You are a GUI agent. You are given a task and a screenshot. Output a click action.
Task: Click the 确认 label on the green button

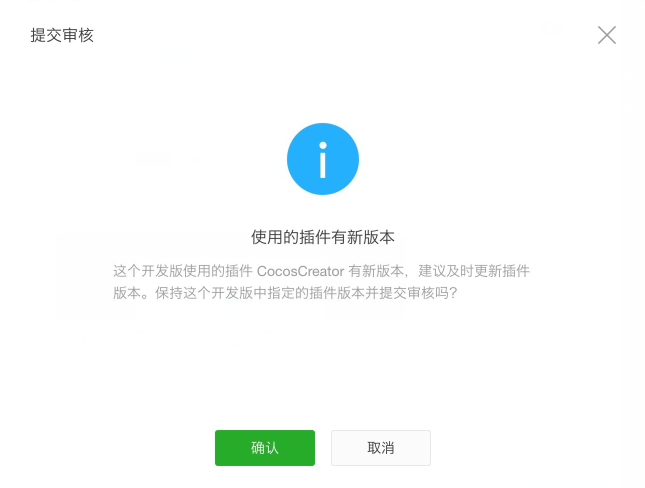point(265,448)
